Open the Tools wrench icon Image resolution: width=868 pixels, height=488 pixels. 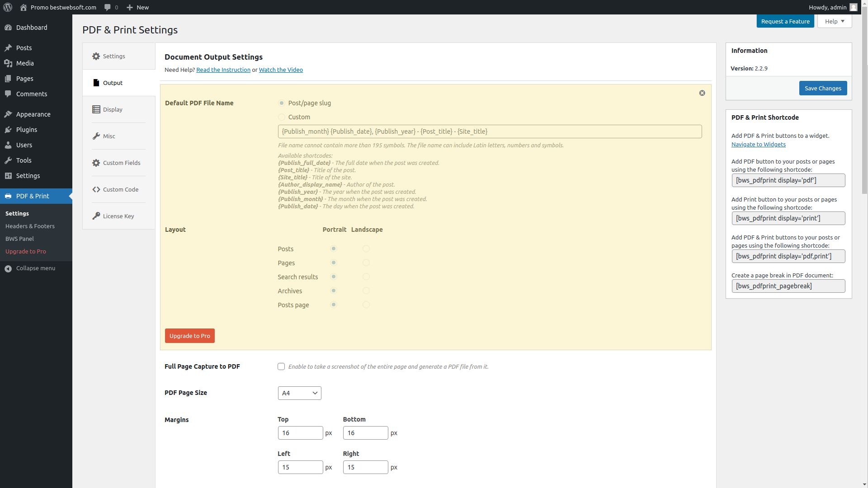pos(8,160)
